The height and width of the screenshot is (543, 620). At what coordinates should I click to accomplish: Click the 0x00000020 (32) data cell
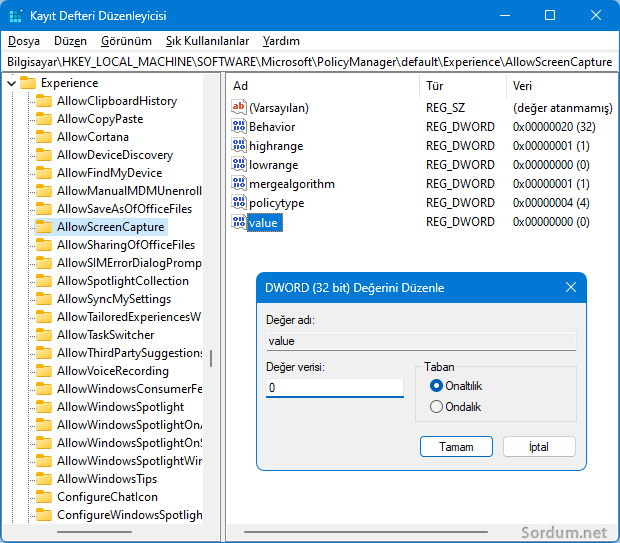[554, 127]
